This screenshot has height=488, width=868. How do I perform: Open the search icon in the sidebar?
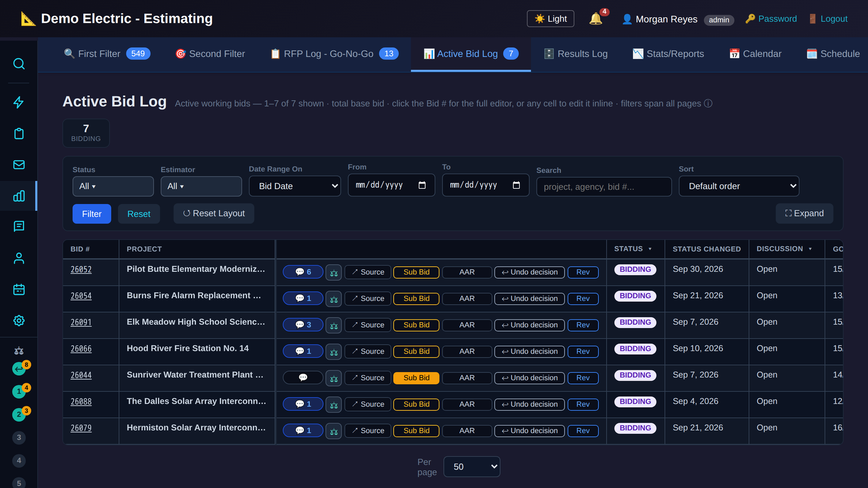tap(18, 64)
